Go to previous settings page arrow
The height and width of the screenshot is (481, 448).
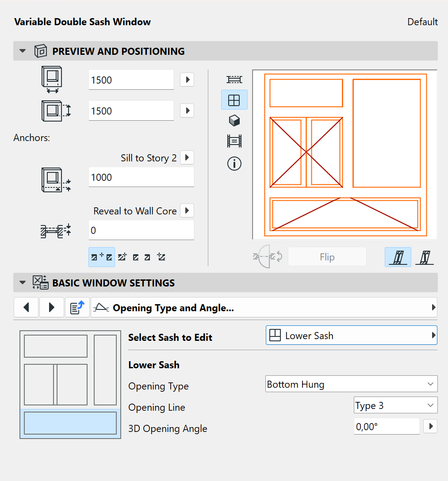point(26,307)
